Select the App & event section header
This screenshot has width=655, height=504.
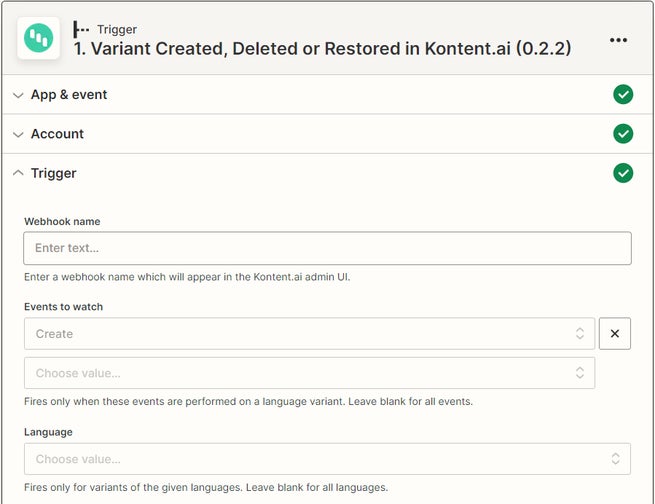(69, 95)
